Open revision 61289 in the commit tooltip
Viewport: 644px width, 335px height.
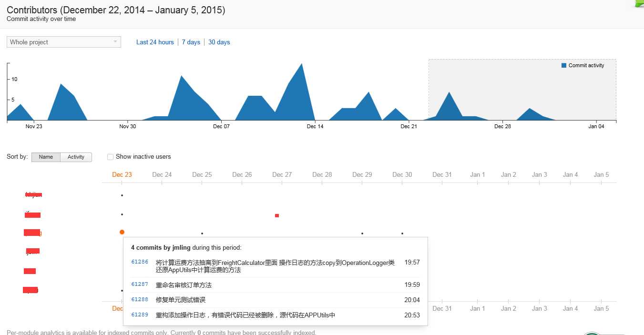(x=139, y=315)
